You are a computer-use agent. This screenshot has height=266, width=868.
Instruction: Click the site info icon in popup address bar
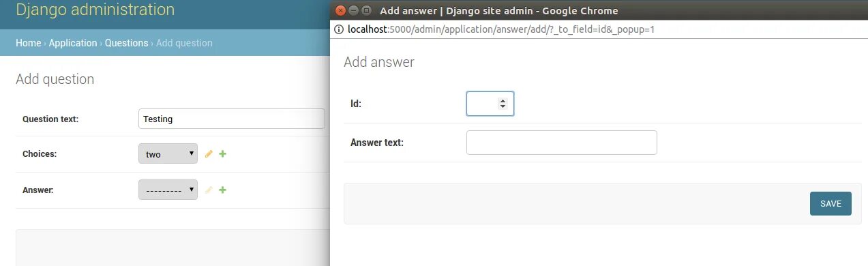(338, 30)
